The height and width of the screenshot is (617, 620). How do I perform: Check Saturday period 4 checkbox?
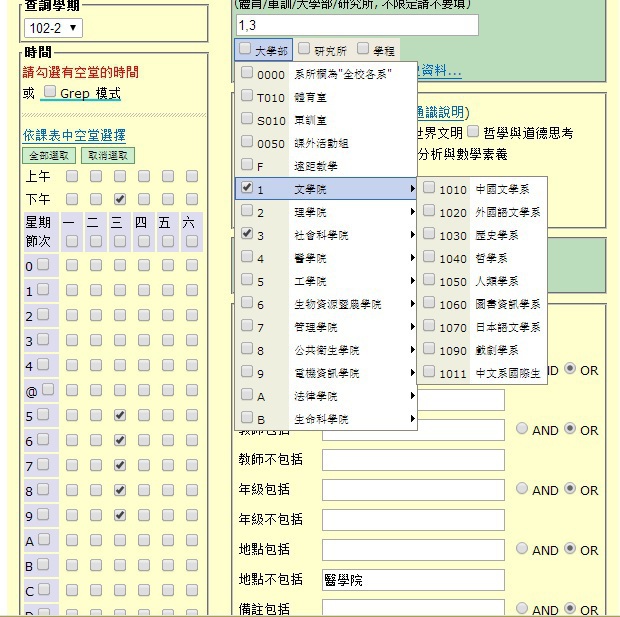[192, 365]
